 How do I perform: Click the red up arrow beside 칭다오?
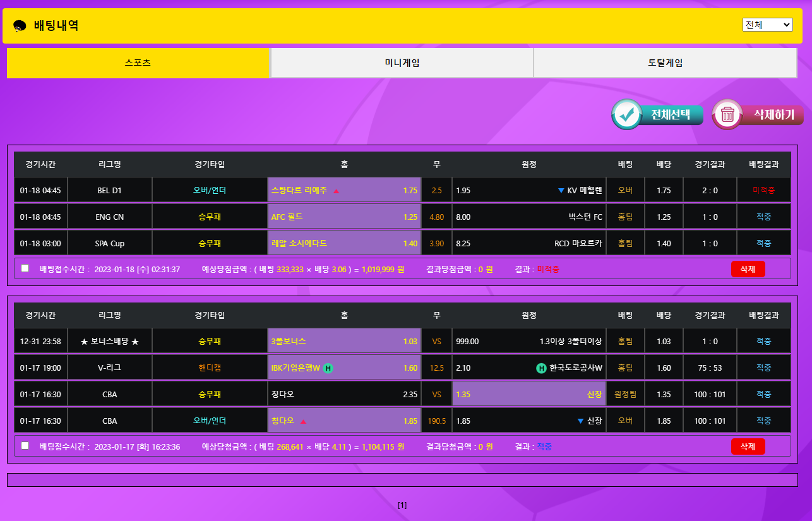(x=303, y=421)
